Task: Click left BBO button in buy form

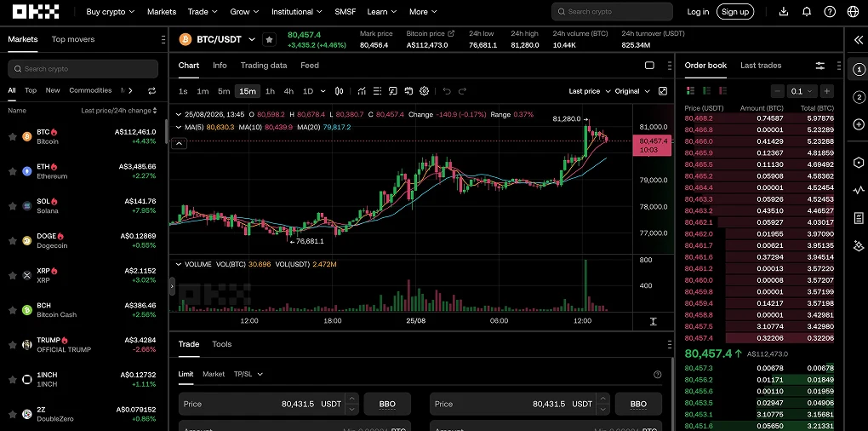Action: 387,404
